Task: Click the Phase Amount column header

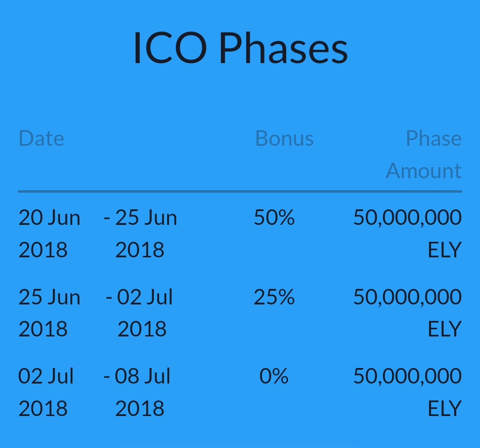Action: pyautogui.click(x=424, y=154)
